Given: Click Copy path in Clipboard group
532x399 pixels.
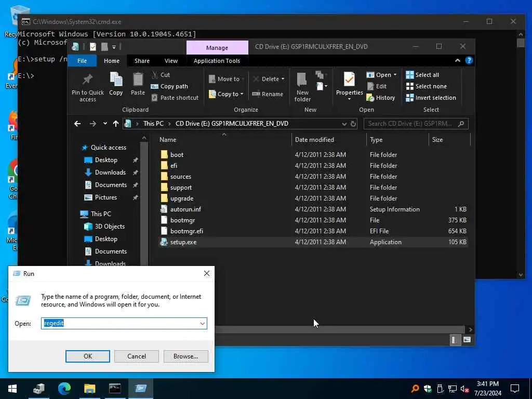Looking at the screenshot, I should click(x=169, y=86).
